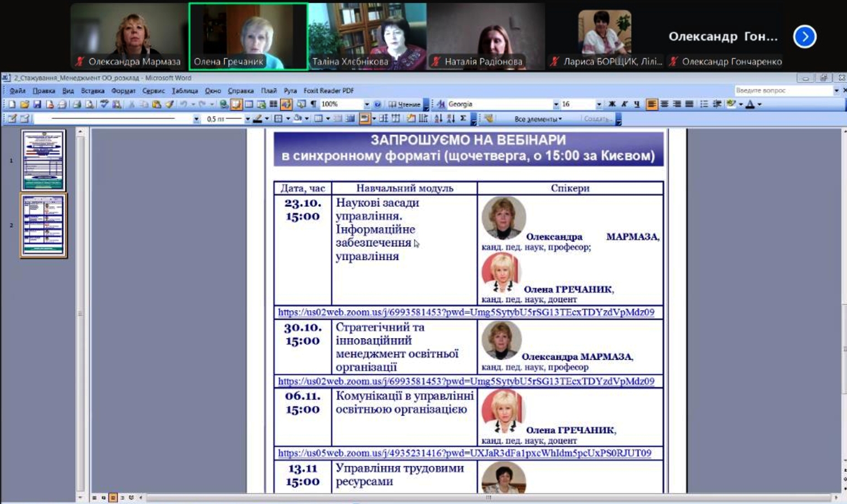
Task: Toggle bold formatting (Ж)
Action: click(612, 104)
